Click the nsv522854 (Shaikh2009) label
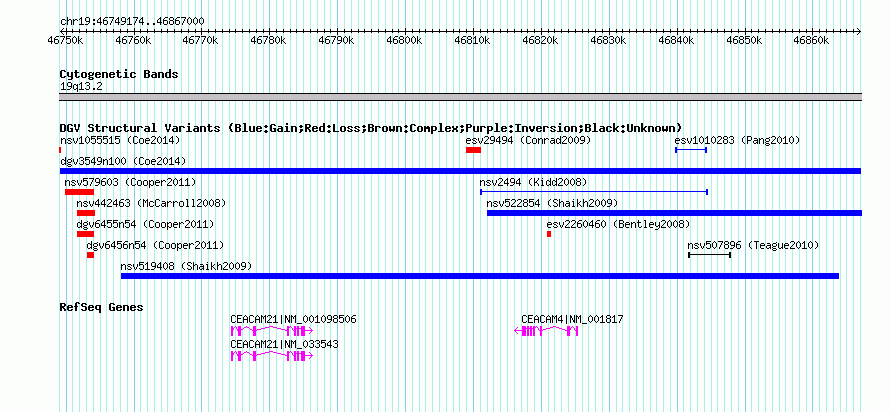Screen dimensions: 890x412 coord(552,203)
